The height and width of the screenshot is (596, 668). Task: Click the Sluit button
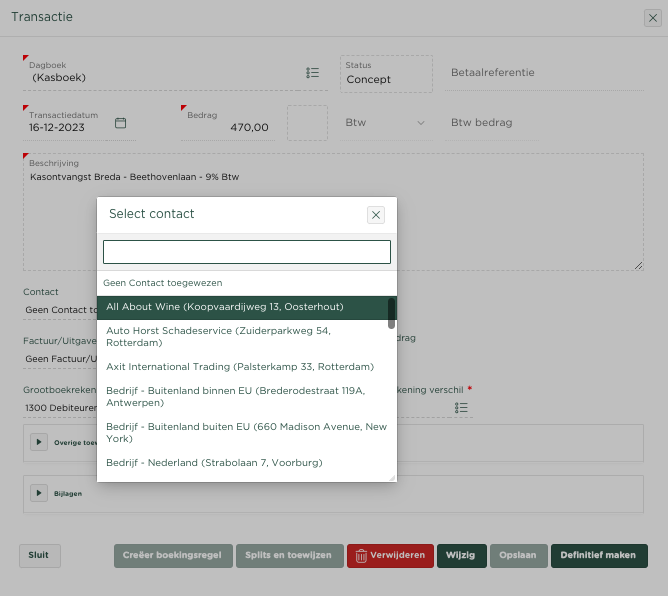39,556
